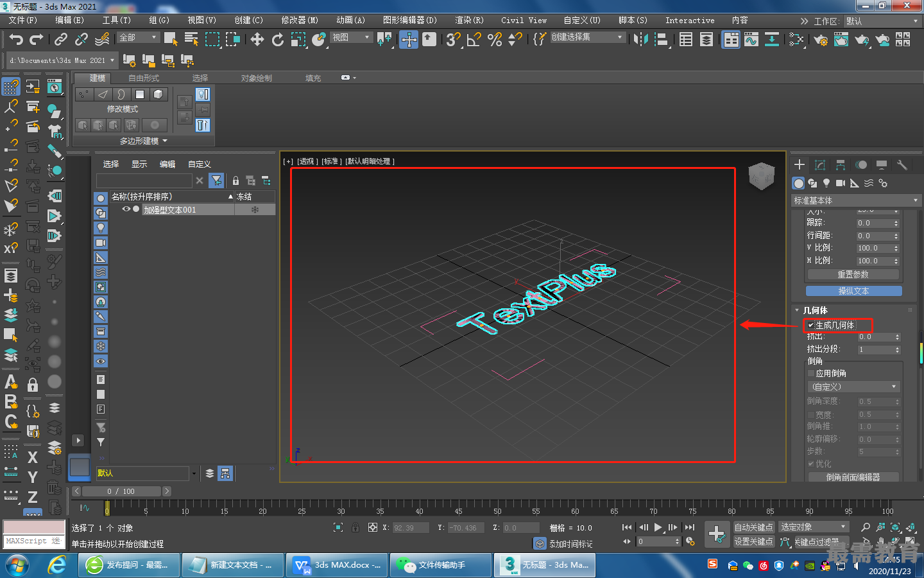The image size is (924, 578).
Task: Activate the Select and Move tool
Action: pyautogui.click(x=257, y=40)
